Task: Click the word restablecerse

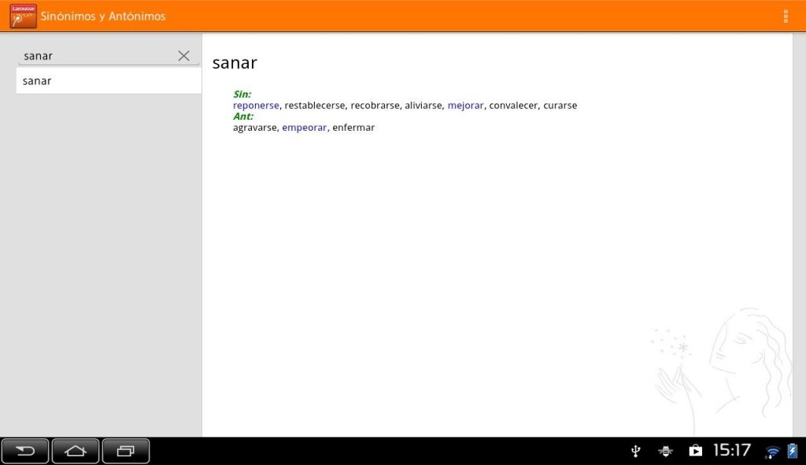Action: pyautogui.click(x=315, y=105)
